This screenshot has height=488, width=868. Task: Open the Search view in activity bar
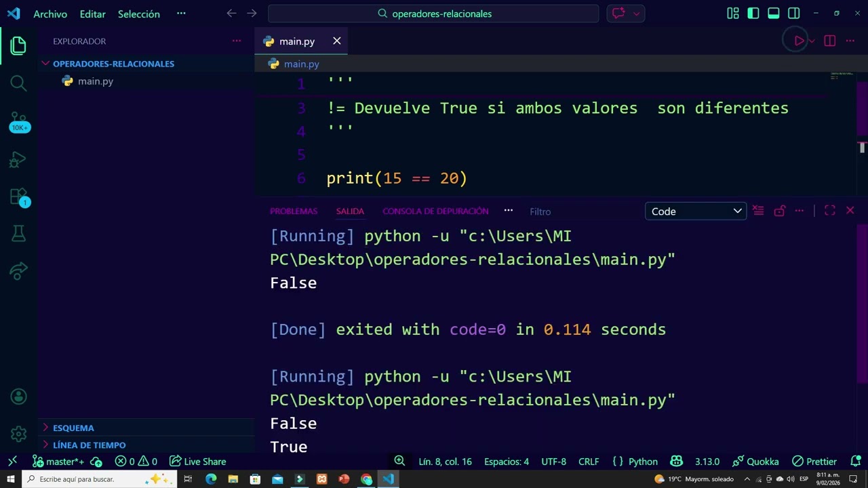pyautogui.click(x=18, y=83)
